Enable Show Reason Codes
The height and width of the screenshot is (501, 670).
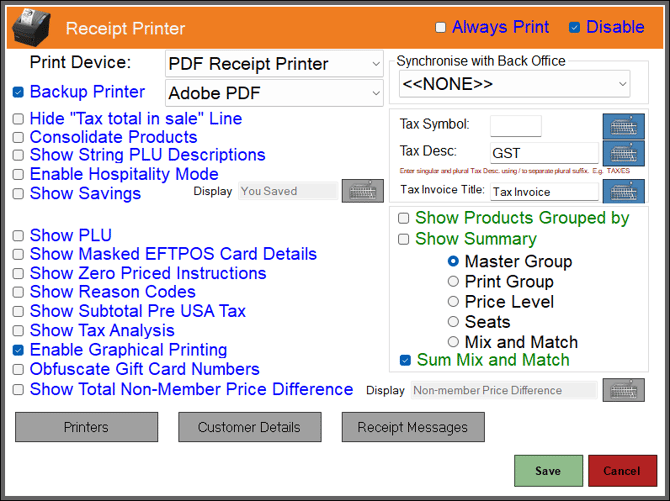tap(18, 292)
